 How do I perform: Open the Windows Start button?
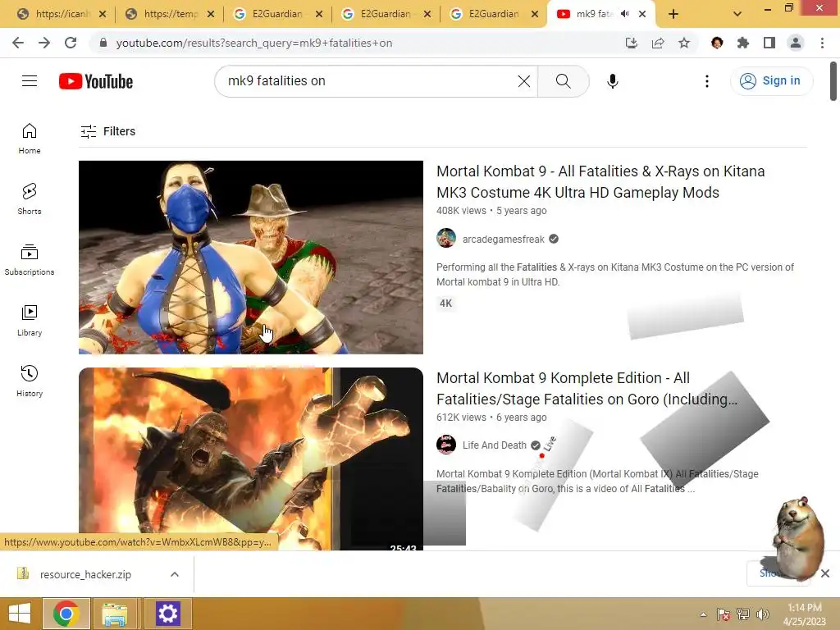click(20, 614)
